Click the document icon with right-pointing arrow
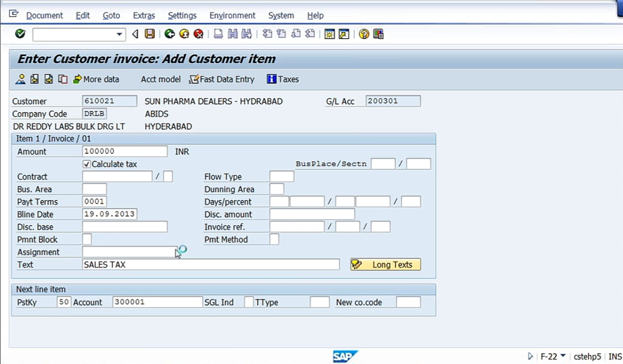623x364 pixels. 48,79
